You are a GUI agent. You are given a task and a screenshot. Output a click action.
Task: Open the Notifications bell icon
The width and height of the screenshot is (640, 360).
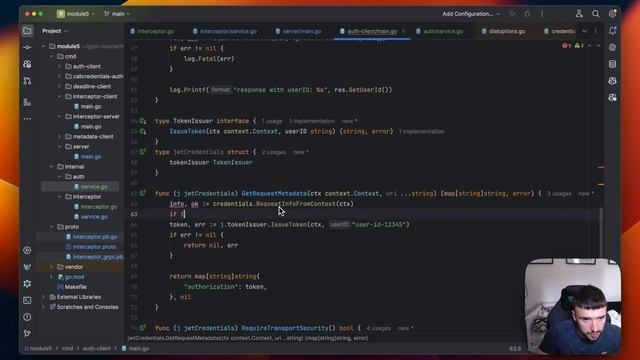[x=612, y=31]
